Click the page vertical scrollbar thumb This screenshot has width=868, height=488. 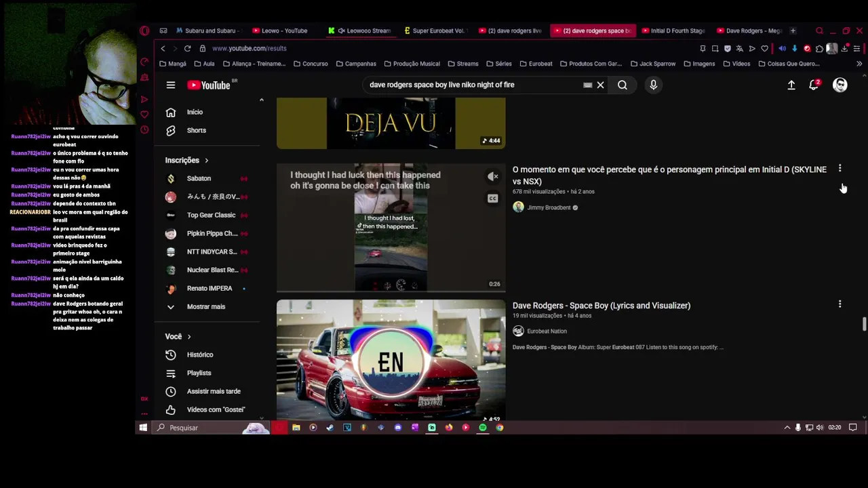(864, 324)
